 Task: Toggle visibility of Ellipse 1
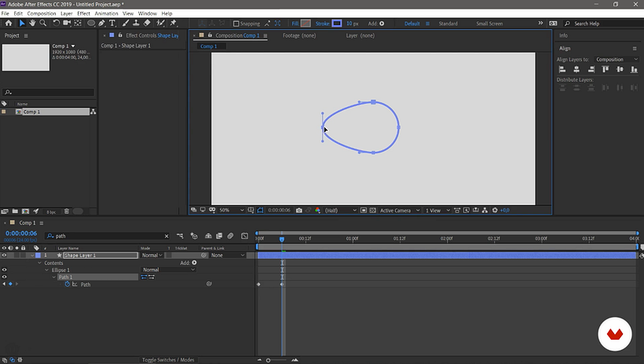coord(4,270)
